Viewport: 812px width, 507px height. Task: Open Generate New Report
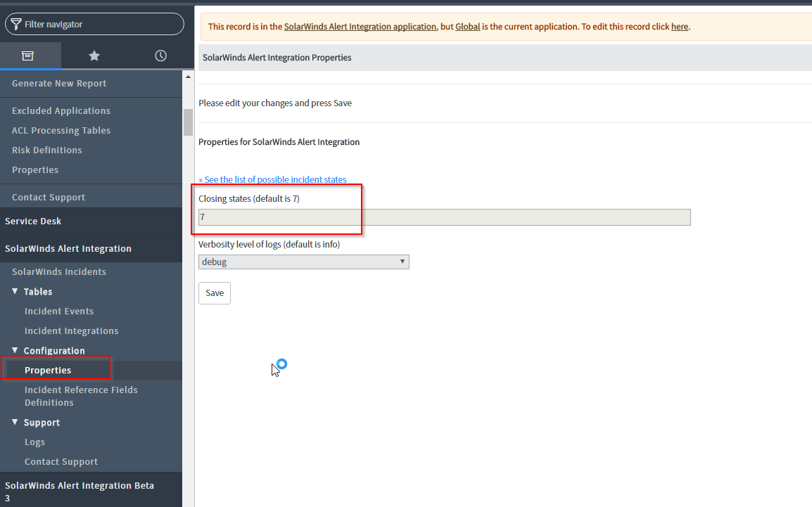coord(59,83)
